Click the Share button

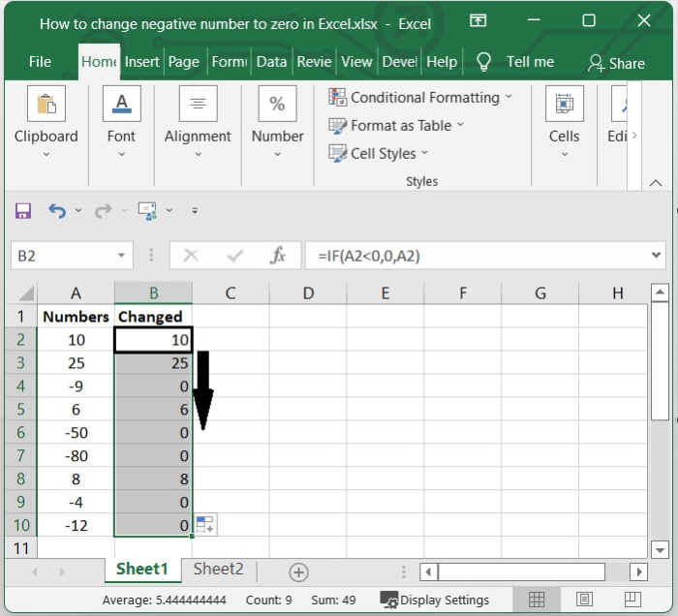coord(616,63)
